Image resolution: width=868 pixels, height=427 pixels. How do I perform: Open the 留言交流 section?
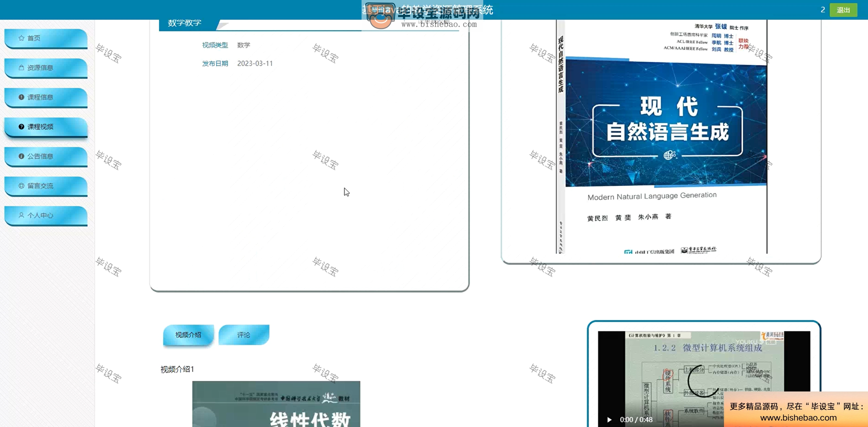(46, 186)
